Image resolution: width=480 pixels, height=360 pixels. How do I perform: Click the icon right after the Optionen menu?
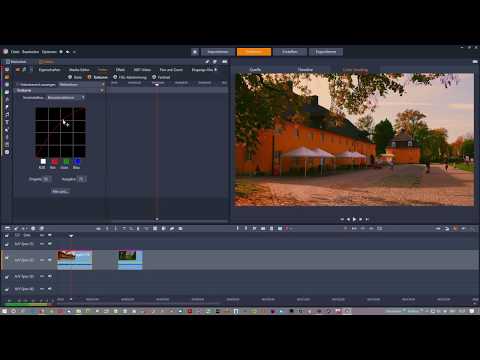61,52
